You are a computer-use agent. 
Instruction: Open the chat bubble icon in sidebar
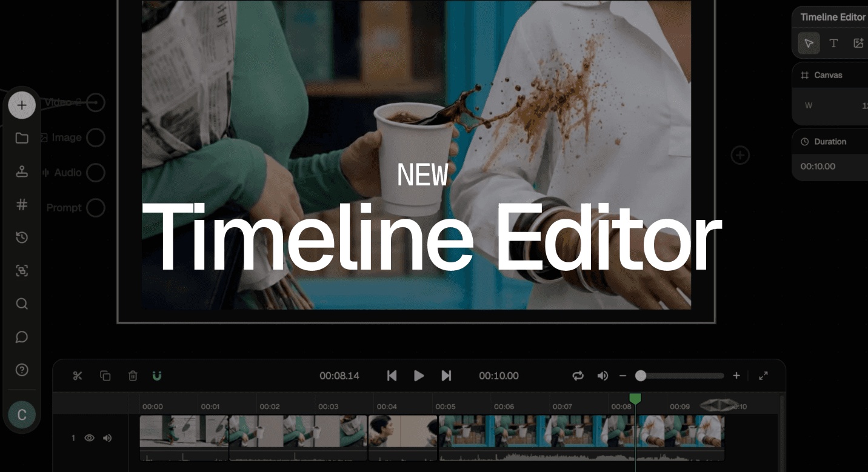22,337
